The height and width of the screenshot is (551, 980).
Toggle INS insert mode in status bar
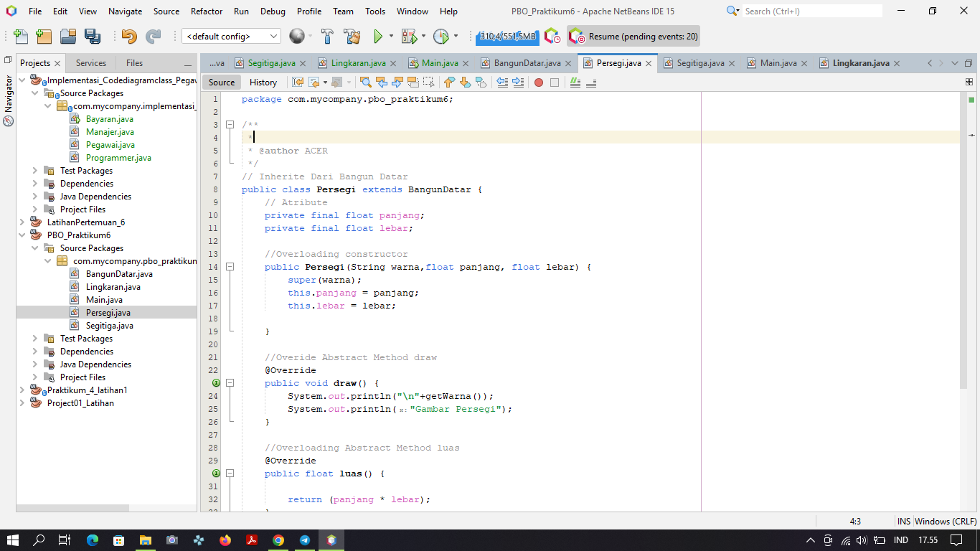(x=903, y=522)
